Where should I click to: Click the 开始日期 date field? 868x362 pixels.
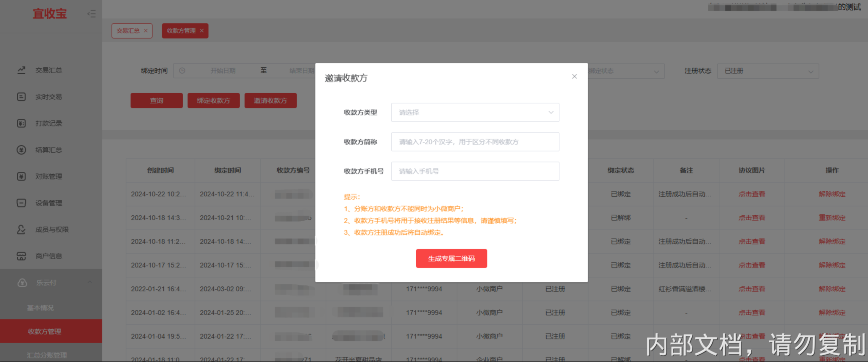click(x=223, y=71)
